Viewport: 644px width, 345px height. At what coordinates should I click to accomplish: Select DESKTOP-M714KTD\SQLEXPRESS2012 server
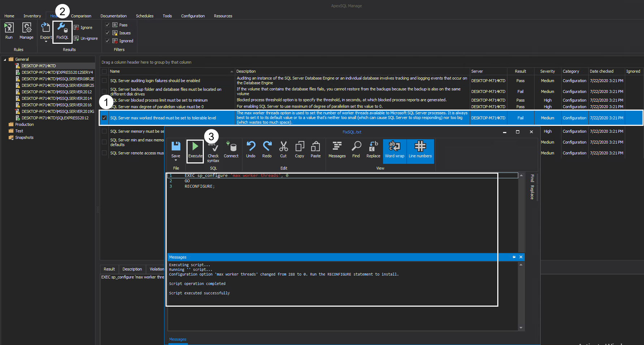55,118
